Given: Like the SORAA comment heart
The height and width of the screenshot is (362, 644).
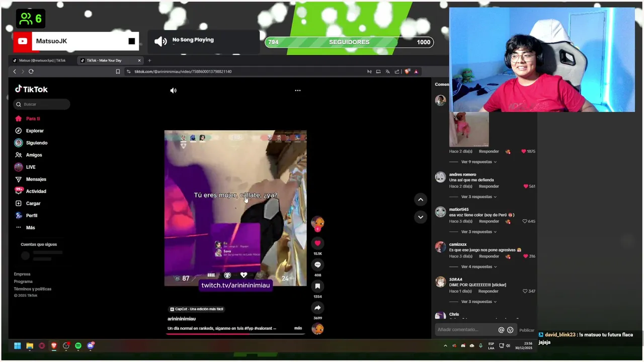Looking at the screenshot, I should [525, 291].
